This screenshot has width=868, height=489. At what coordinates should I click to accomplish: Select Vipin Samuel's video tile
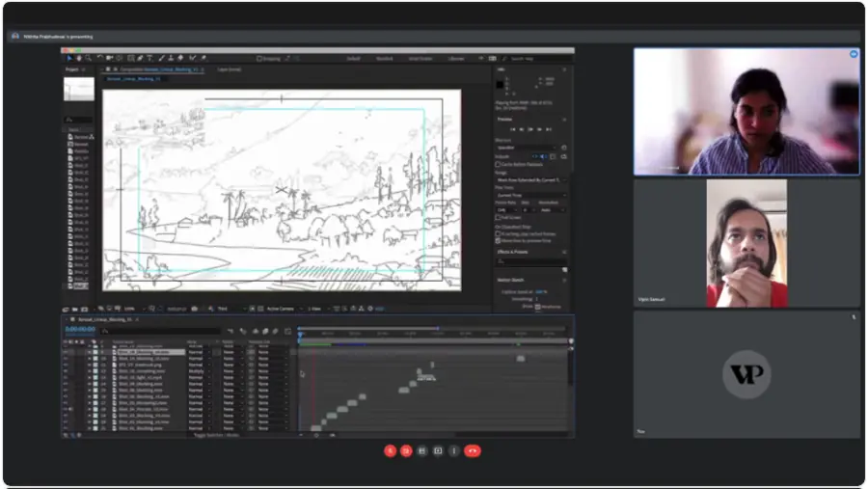coord(746,243)
